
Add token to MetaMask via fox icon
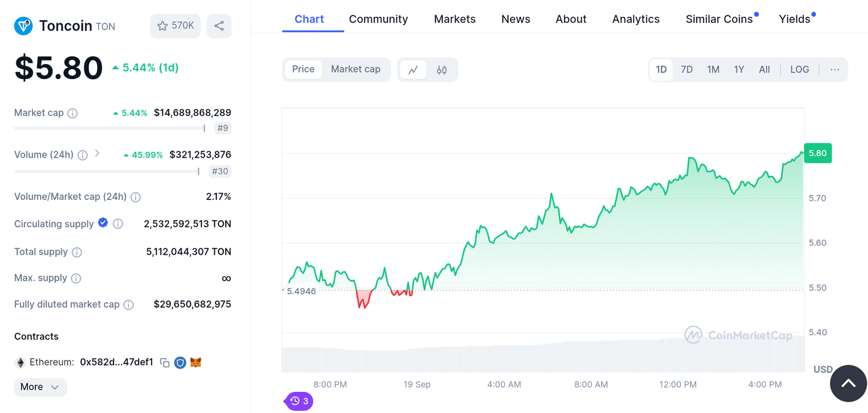[196, 362]
